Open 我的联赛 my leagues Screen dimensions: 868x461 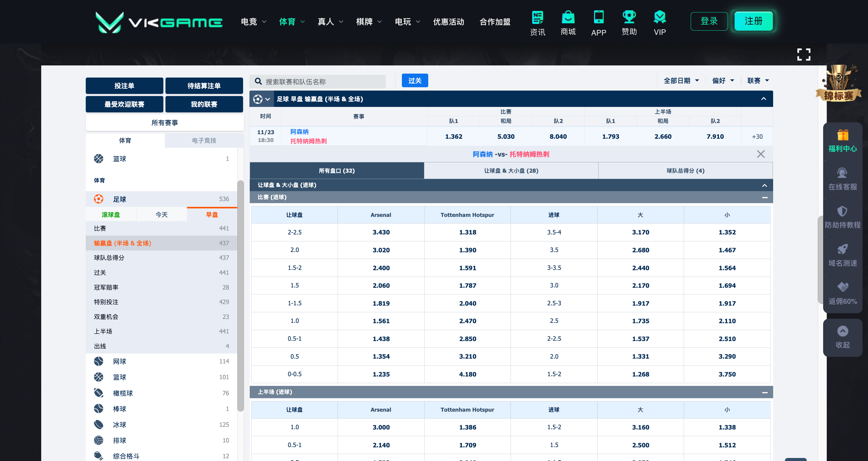(204, 104)
